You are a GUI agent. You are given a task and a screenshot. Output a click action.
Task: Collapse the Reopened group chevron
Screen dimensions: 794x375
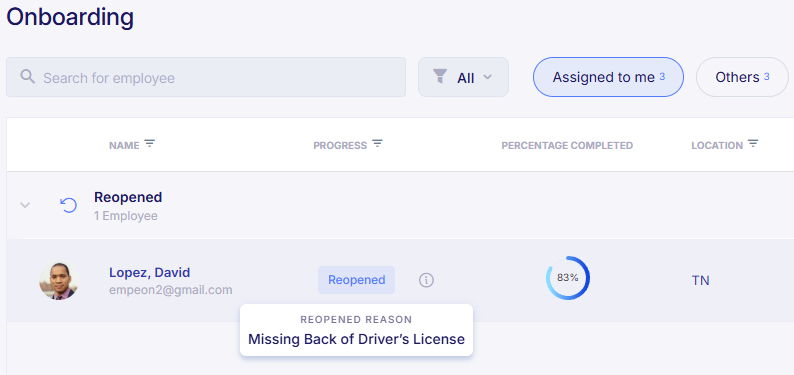(25, 205)
